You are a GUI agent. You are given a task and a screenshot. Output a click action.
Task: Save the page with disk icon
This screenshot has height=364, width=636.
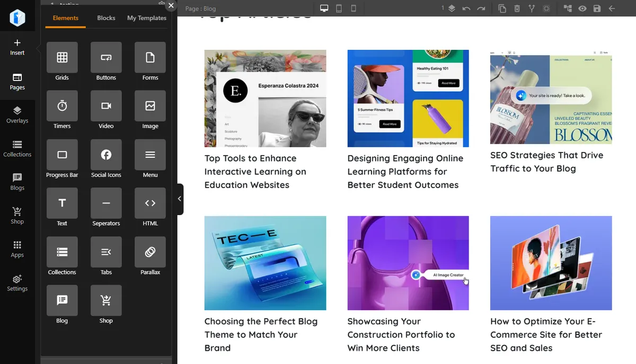click(597, 8)
